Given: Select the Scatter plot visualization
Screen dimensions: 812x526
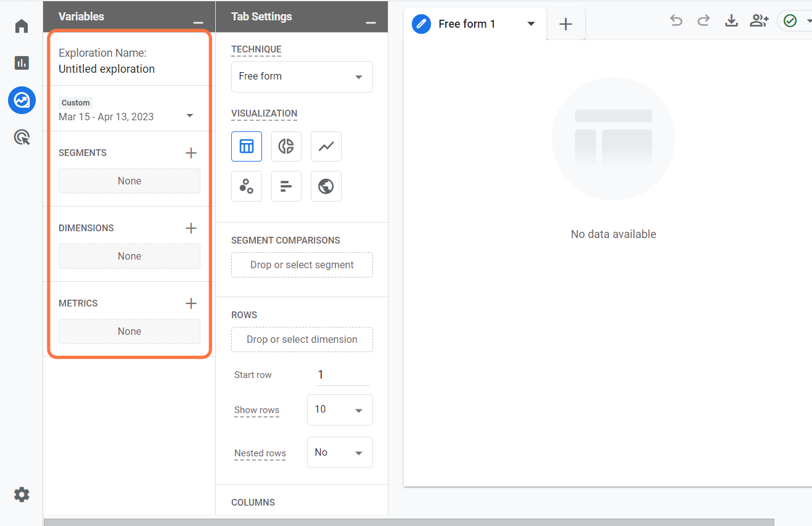Looking at the screenshot, I should click(x=247, y=186).
